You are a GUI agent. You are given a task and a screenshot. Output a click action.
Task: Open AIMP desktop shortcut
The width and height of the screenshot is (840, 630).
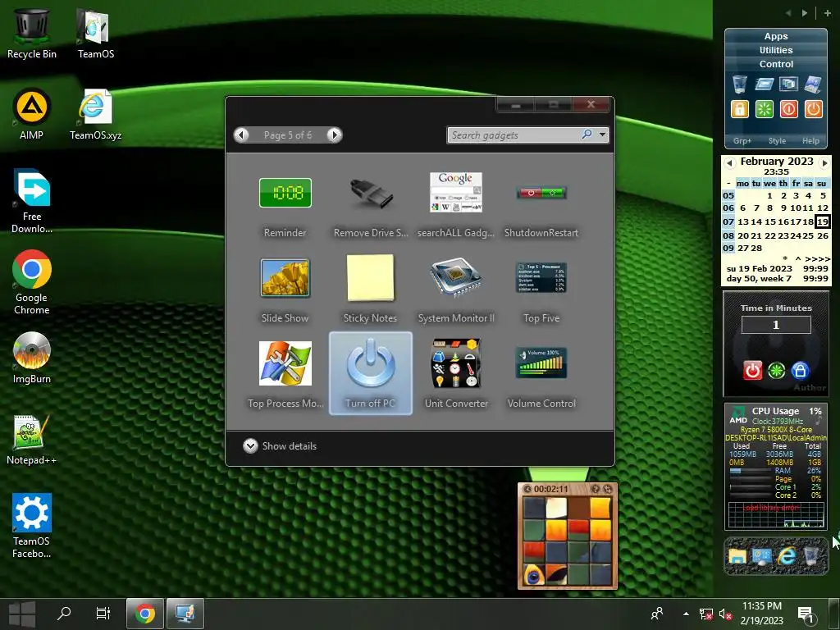pyautogui.click(x=32, y=114)
